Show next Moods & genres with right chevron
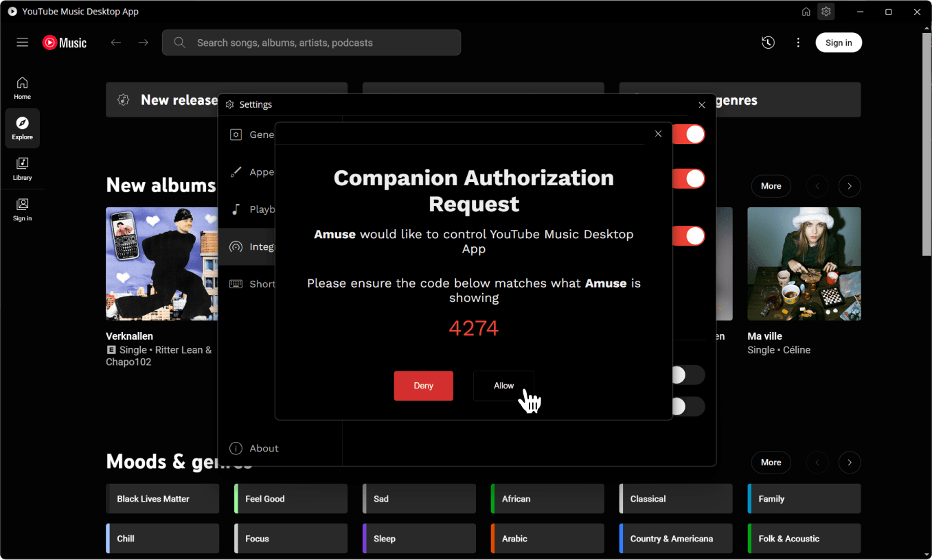Screen dimensions: 932x560 tap(850, 463)
